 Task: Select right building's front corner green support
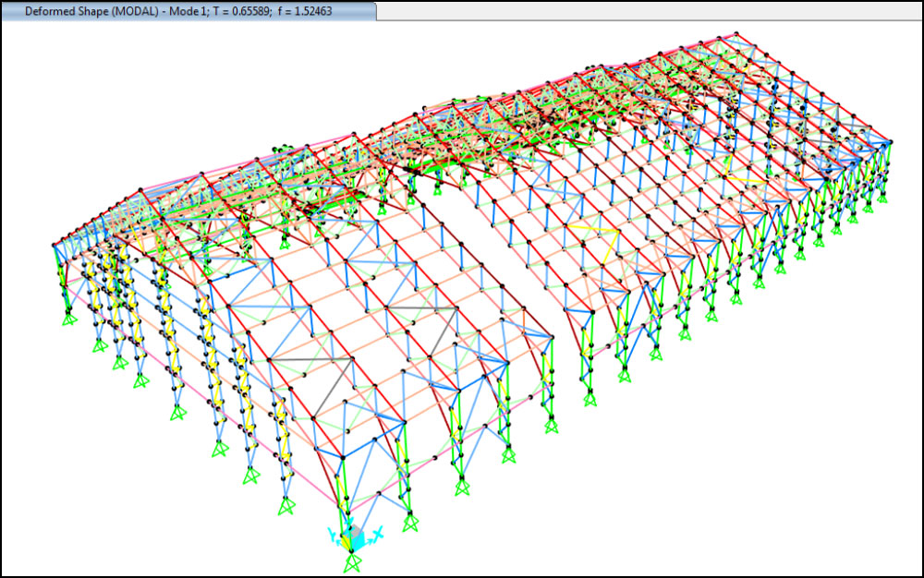coord(590,398)
